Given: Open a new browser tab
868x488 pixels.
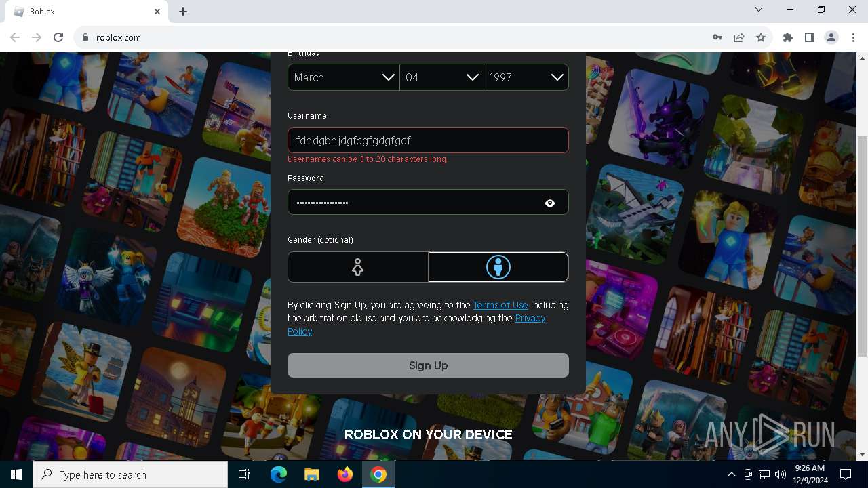Looking at the screenshot, I should 183,12.
